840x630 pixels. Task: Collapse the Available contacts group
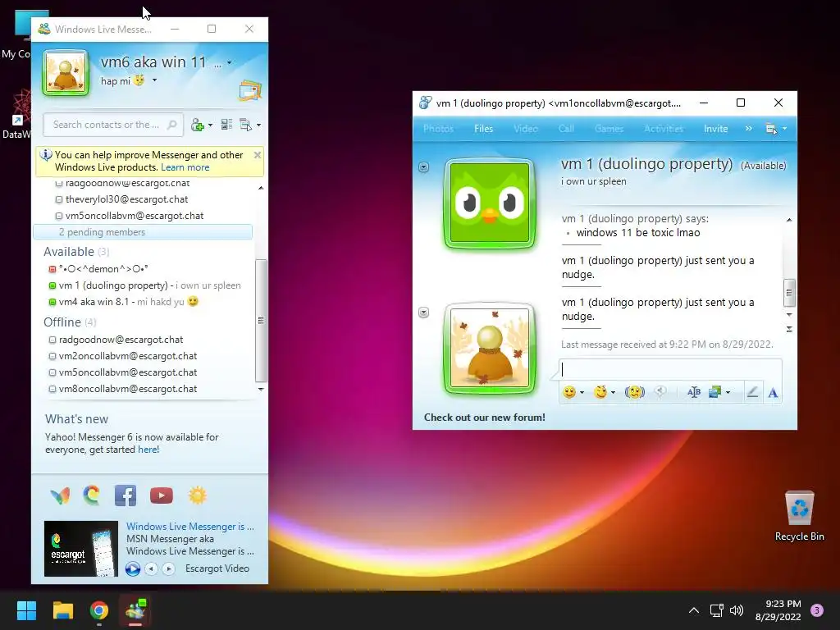(x=69, y=252)
